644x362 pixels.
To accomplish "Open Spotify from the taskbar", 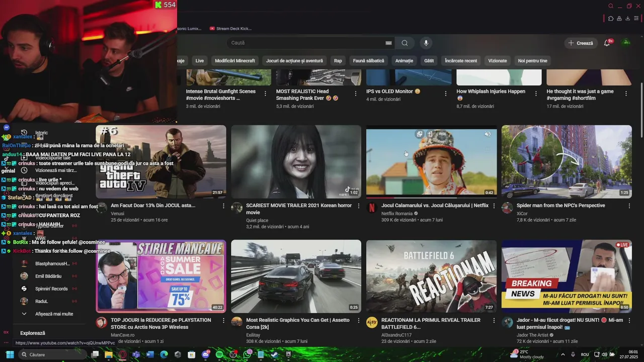I will [x=219, y=354].
